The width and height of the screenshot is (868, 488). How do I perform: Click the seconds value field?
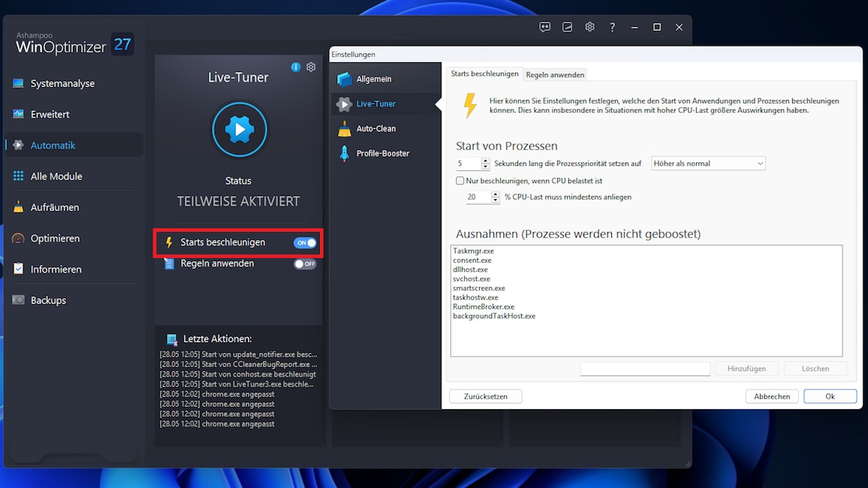pos(469,163)
